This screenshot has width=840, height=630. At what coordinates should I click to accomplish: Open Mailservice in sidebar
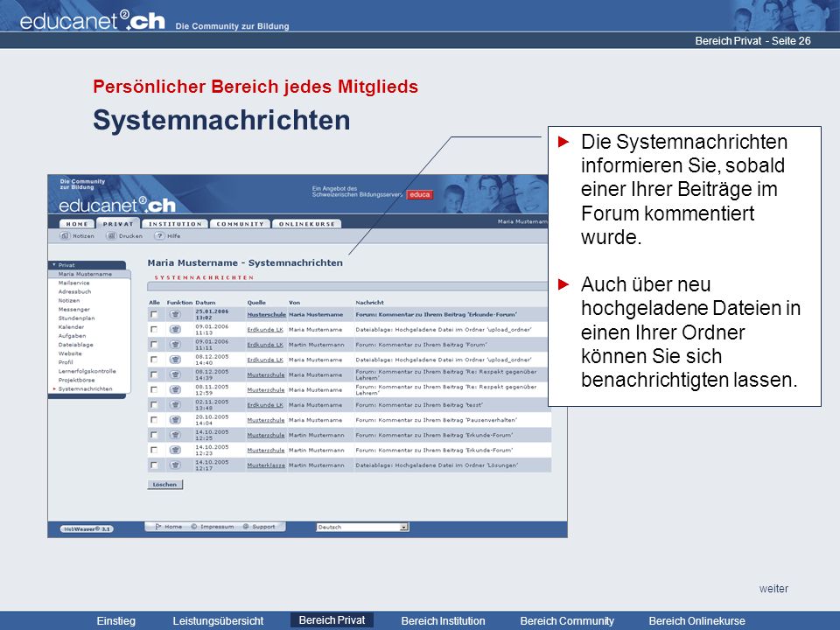73,283
